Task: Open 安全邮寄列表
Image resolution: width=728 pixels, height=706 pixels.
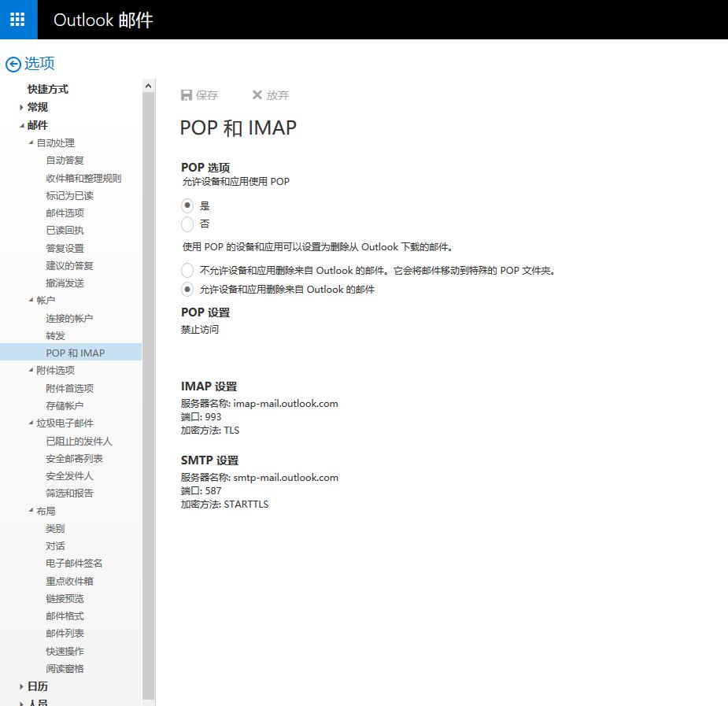Action: click(x=74, y=459)
